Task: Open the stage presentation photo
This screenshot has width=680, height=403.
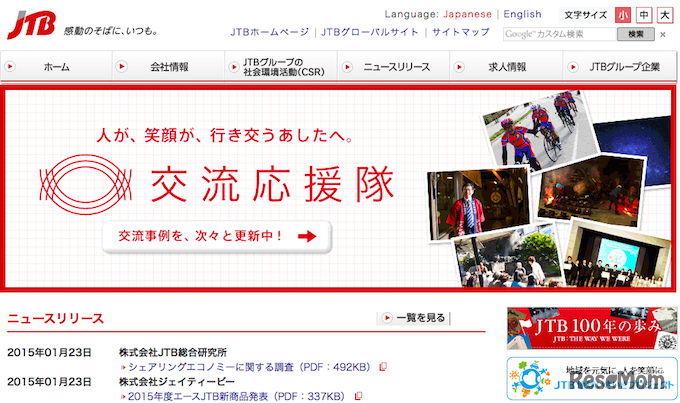Action: click(x=619, y=254)
